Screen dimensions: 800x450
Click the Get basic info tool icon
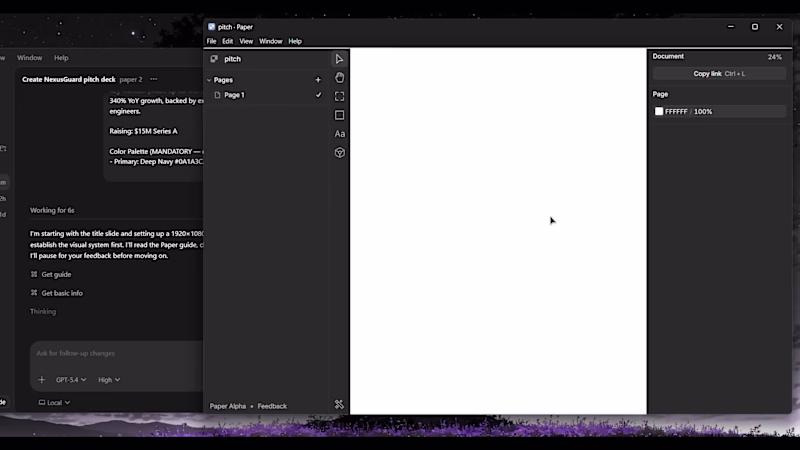click(34, 293)
